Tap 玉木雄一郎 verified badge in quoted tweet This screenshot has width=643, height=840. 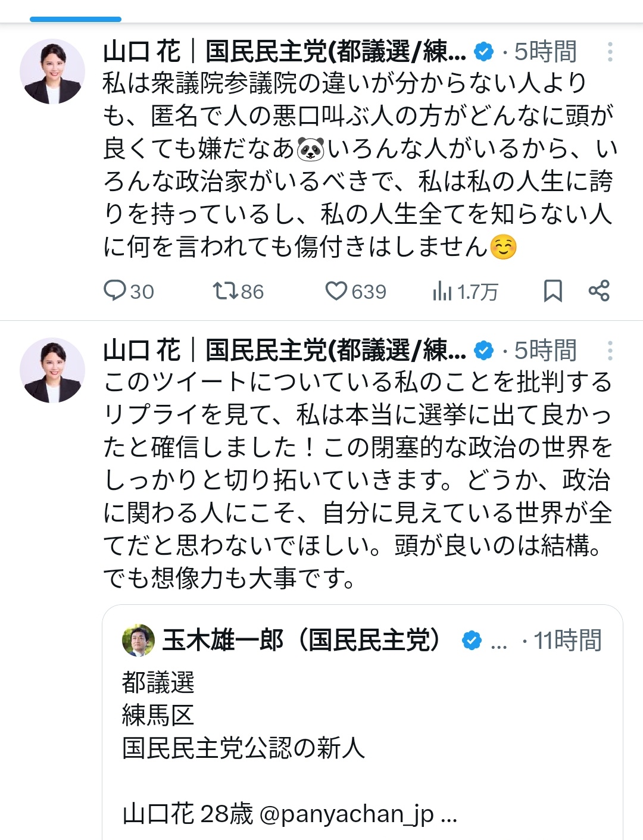tap(472, 641)
